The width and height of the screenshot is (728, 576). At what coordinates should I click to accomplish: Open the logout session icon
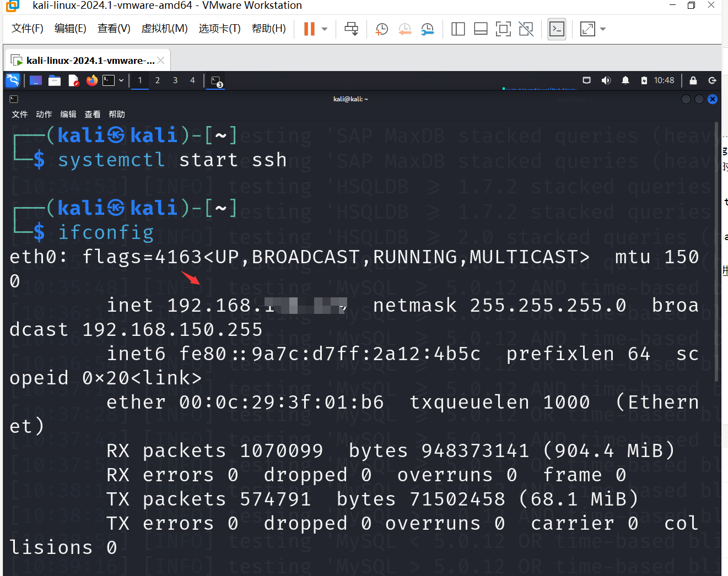(x=712, y=80)
